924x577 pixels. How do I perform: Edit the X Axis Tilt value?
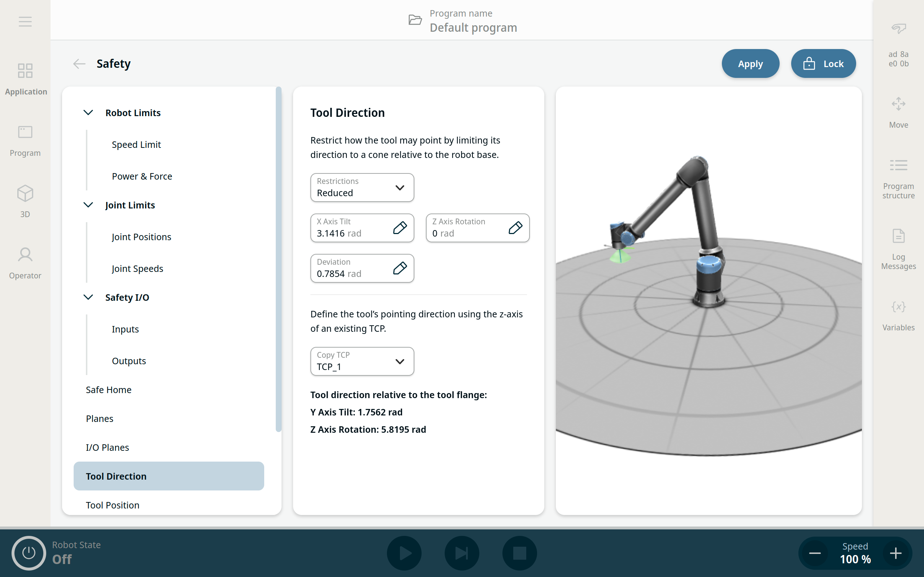(362, 228)
